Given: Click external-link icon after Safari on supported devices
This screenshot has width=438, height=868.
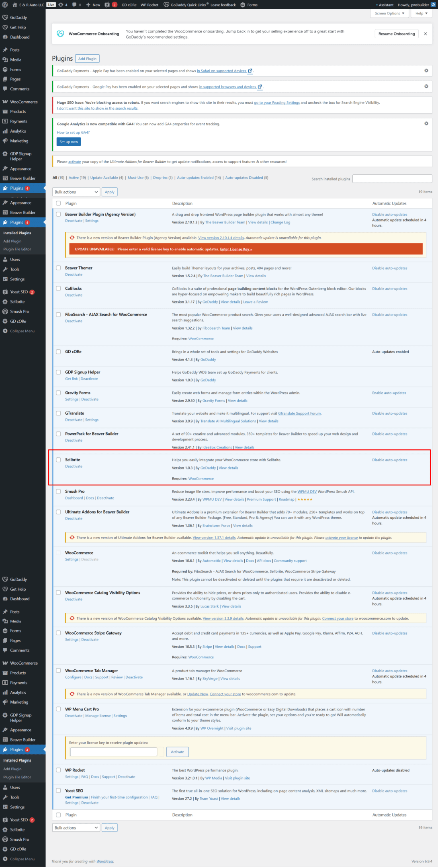Looking at the screenshot, I should (250, 71).
